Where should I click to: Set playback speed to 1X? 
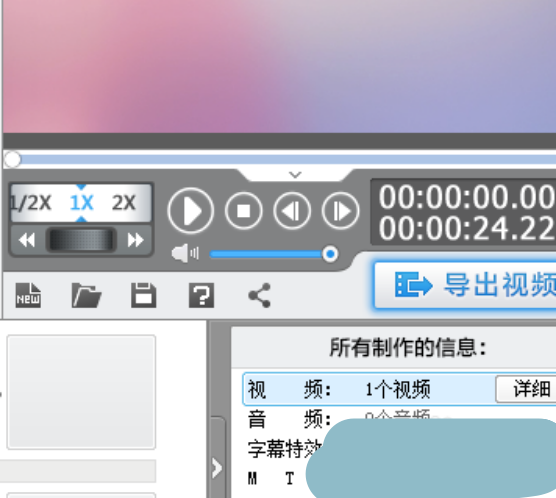82,203
